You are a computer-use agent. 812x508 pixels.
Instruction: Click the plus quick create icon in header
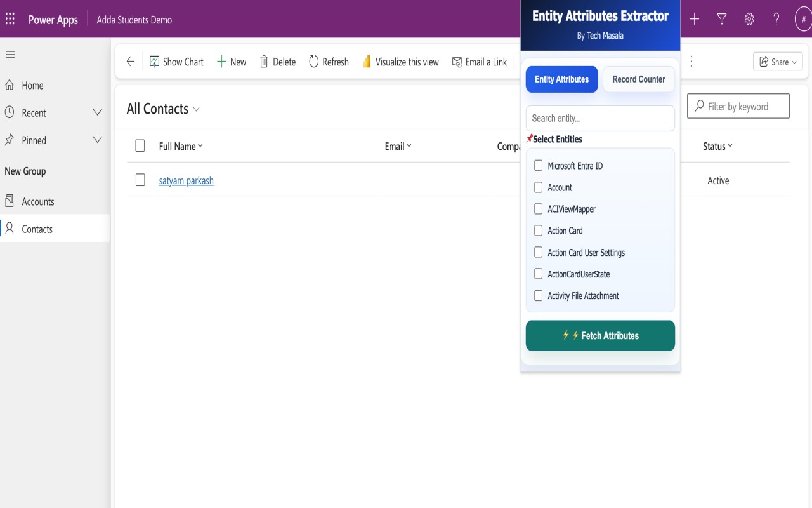pyautogui.click(x=695, y=19)
